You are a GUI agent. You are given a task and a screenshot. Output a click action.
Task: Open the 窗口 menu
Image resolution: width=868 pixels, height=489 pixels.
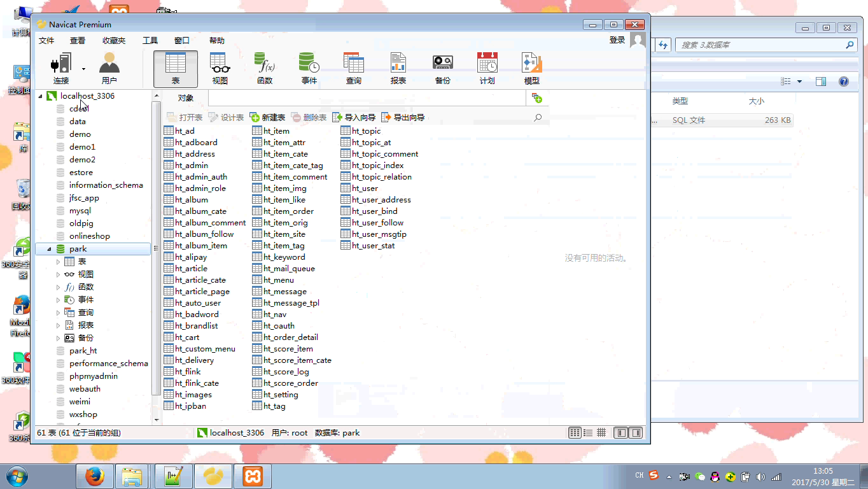(x=182, y=41)
